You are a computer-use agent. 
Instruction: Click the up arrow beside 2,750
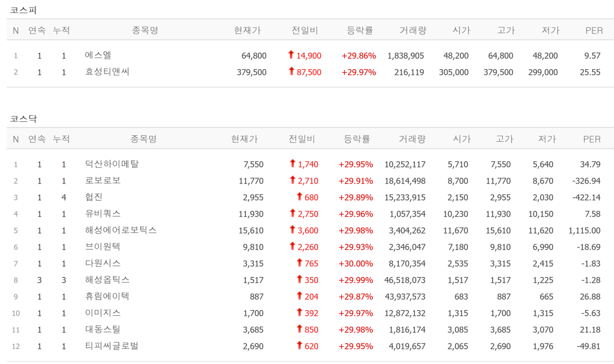[292, 213]
